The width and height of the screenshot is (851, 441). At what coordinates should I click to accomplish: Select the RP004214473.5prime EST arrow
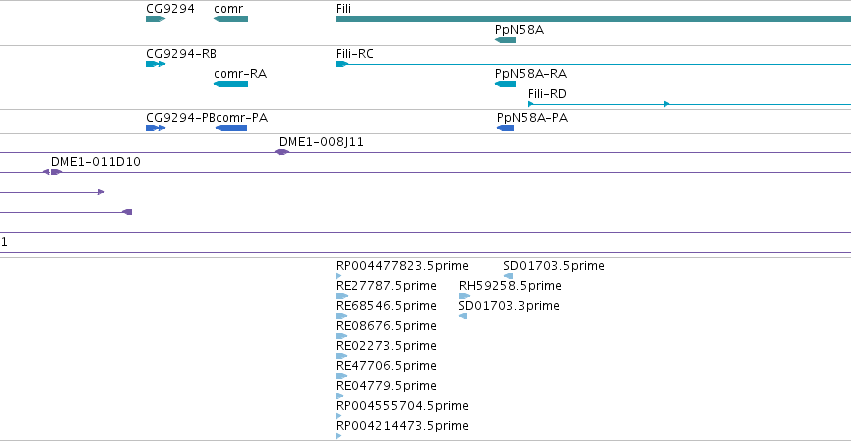click(339, 436)
